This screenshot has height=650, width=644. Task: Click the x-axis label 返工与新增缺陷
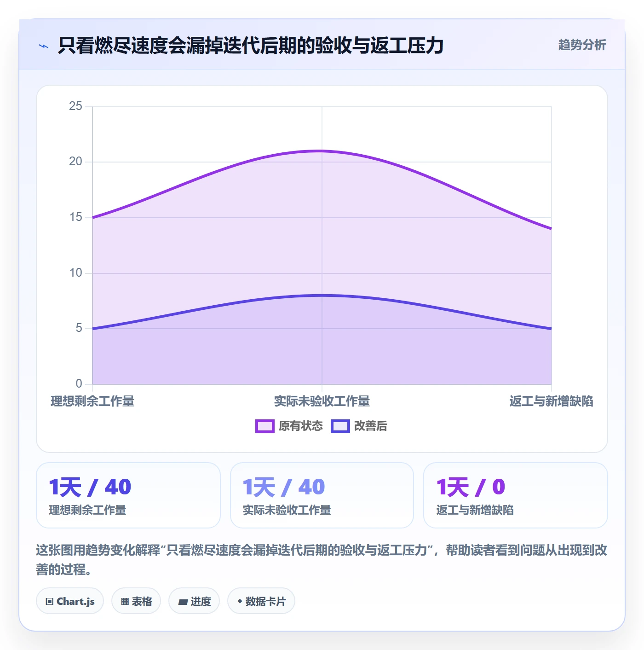coord(551,401)
